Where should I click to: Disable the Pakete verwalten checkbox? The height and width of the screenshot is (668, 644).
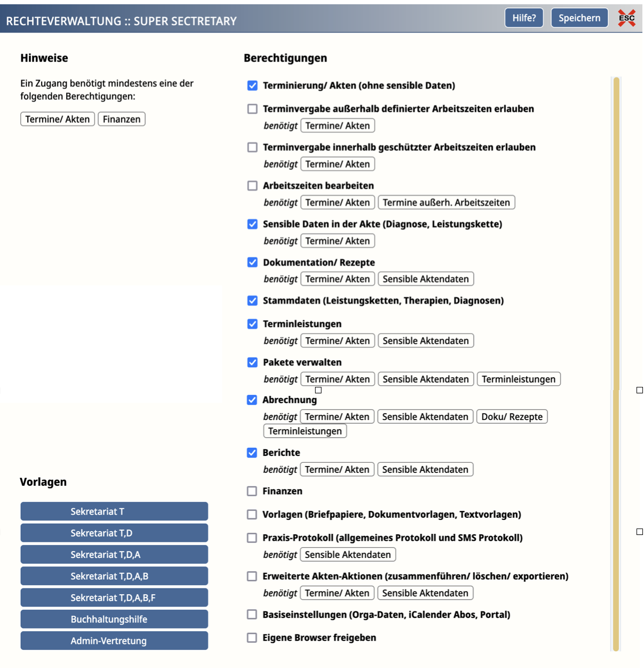[253, 362]
